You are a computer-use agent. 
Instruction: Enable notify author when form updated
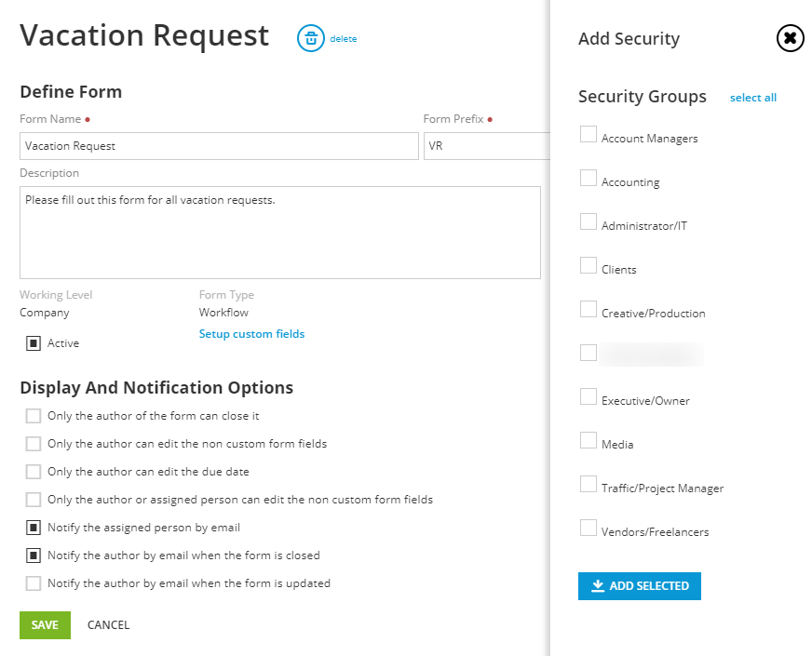[34, 583]
